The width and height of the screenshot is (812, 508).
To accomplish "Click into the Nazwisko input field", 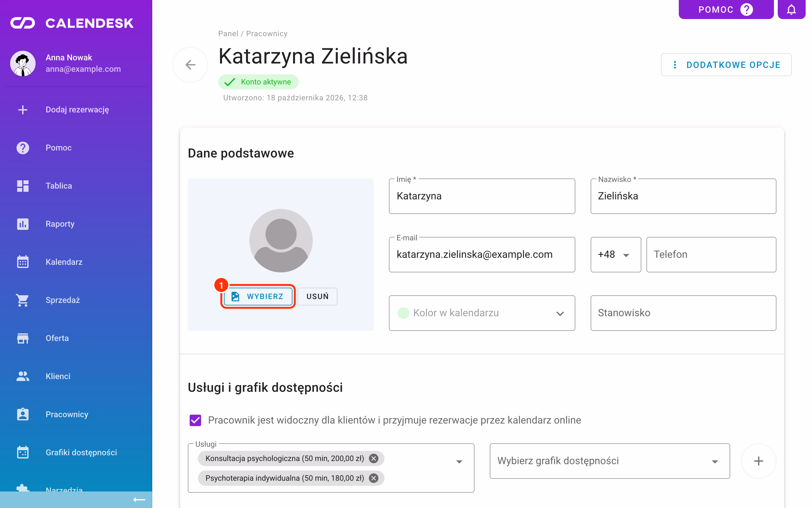I will (683, 196).
